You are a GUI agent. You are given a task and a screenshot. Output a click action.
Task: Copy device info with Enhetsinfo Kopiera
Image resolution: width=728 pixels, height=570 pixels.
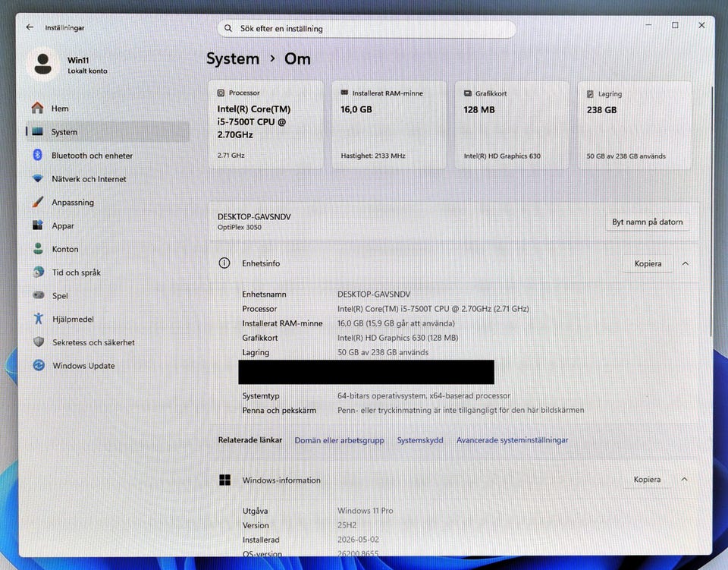click(x=648, y=263)
